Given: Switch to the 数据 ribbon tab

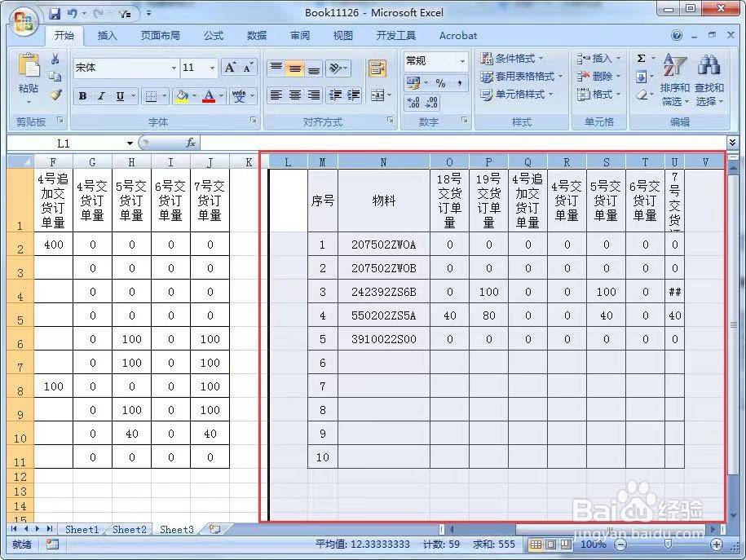Looking at the screenshot, I should point(256,35).
